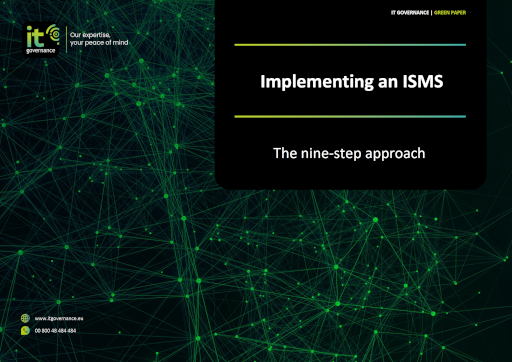Click the "GREEN PAPER" header label
Screen dimensions: 512x362
tap(450, 13)
